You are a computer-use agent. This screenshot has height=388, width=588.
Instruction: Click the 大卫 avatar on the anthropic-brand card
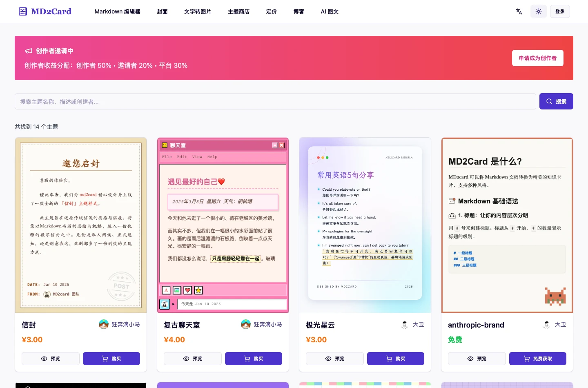[546, 325]
